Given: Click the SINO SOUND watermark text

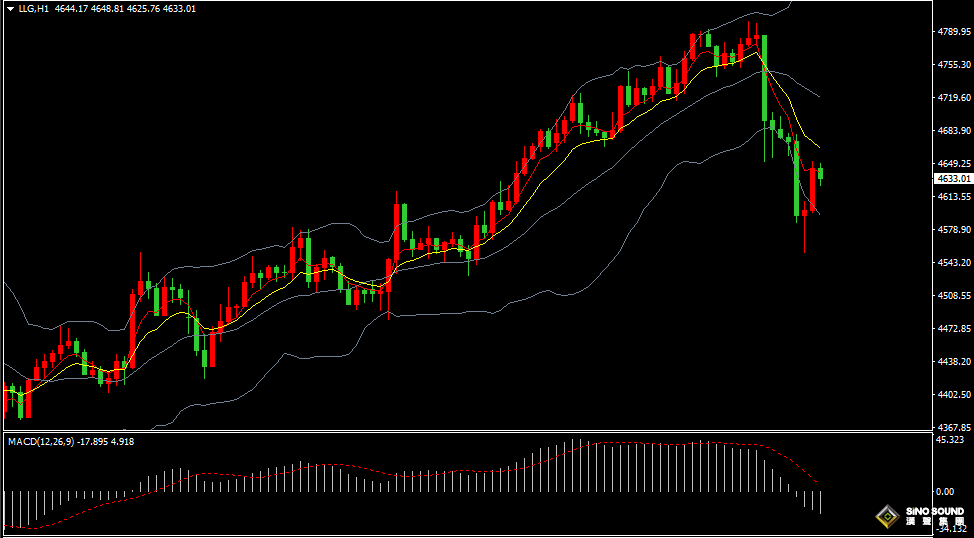Looking at the screenshot, I should (x=934, y=512).
